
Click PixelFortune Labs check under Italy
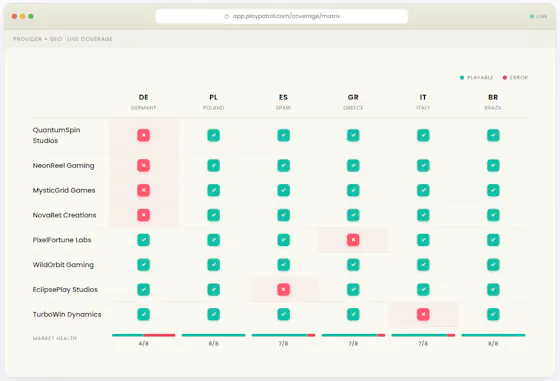[x=423, y=240]
